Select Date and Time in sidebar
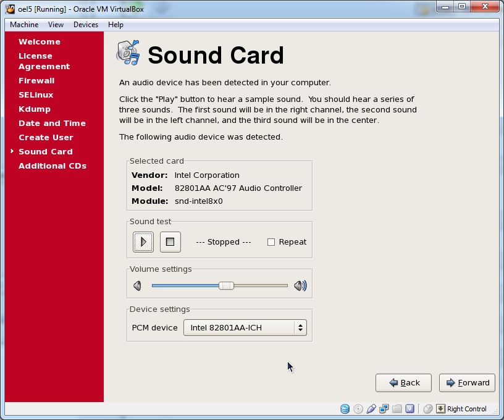Viewport: 504px width, 420px height. point(52,124)
